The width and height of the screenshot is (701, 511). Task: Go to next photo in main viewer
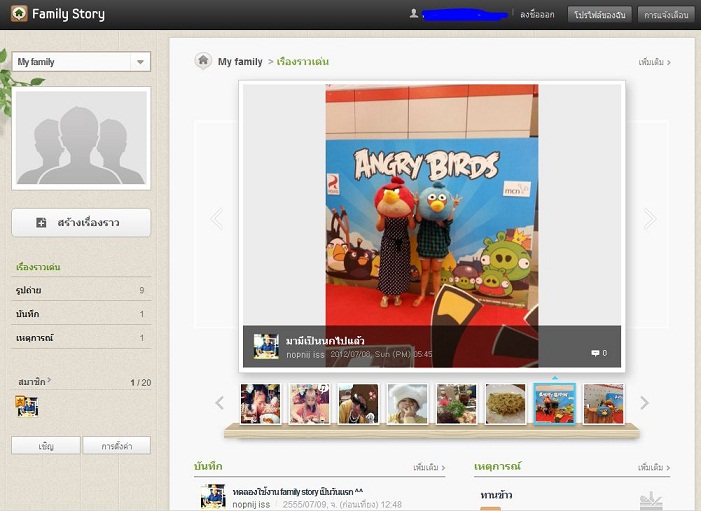650,219
